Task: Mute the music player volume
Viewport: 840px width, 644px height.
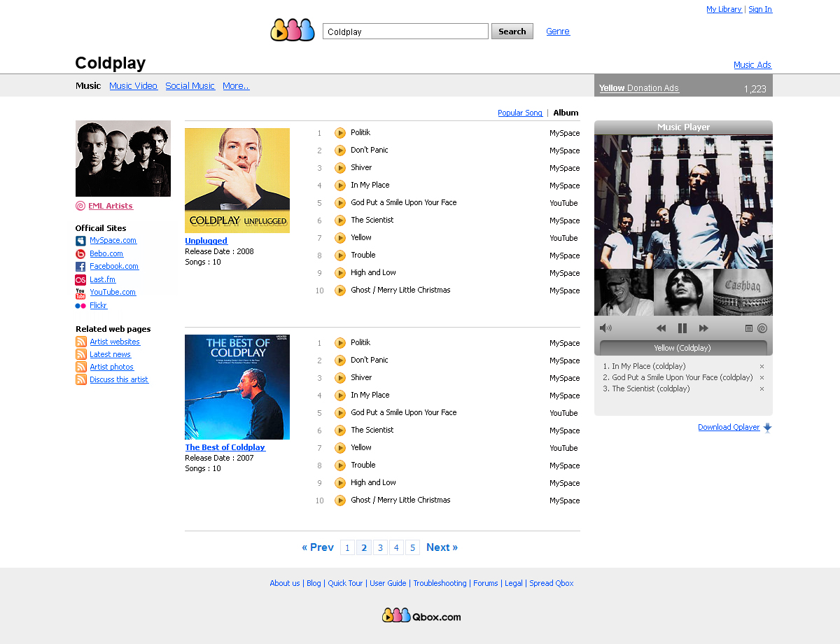Action: (605, 328)
